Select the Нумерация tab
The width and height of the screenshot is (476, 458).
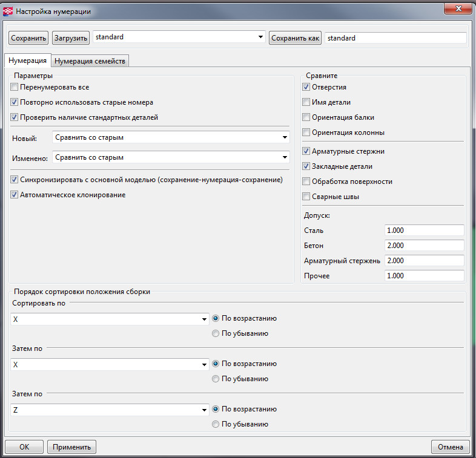click(28, 61)
